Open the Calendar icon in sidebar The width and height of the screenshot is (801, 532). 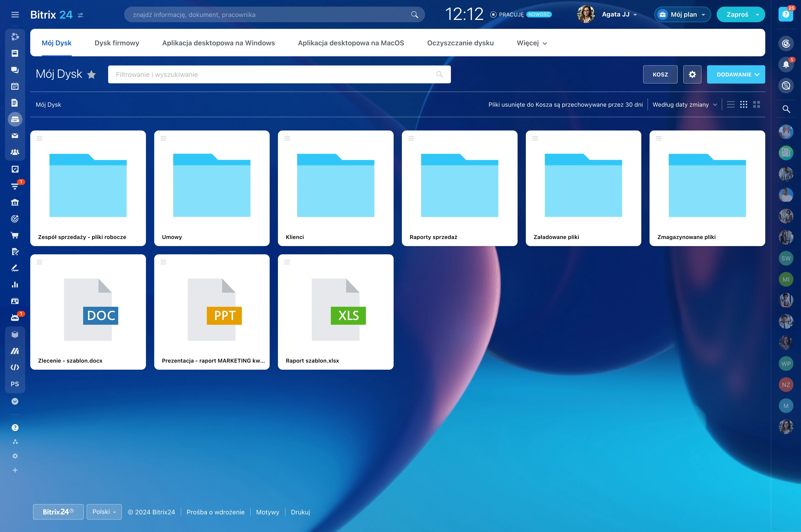click(x=15, y=86)
